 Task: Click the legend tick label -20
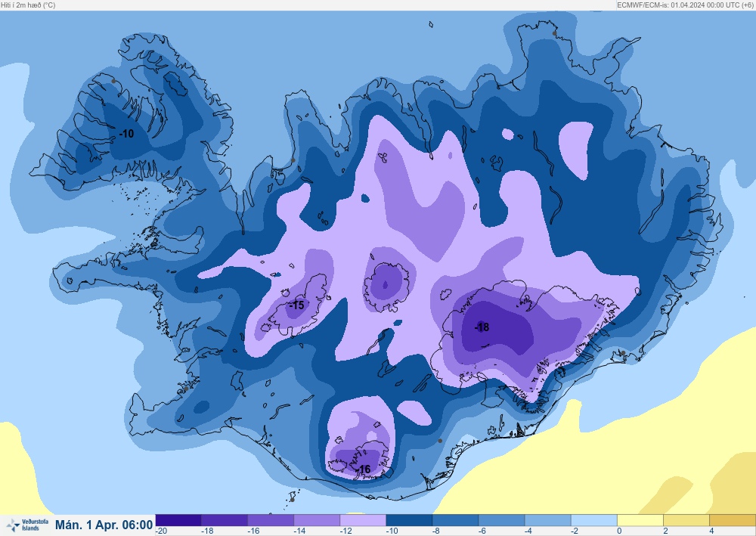coord(161,531)
